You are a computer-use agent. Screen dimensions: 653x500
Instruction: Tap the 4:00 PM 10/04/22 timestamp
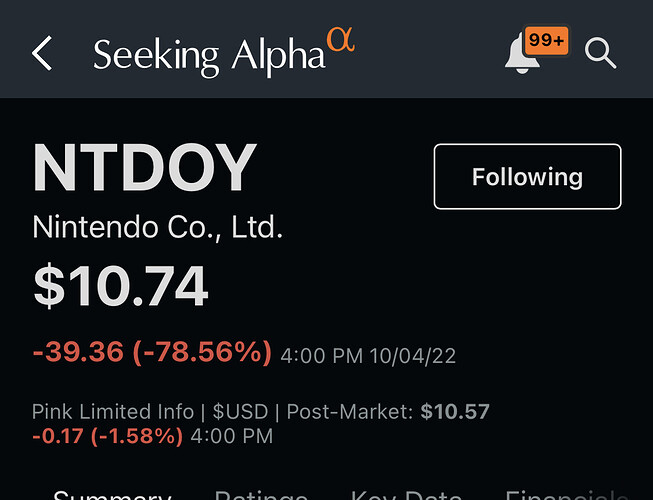[x=368, y=356]
